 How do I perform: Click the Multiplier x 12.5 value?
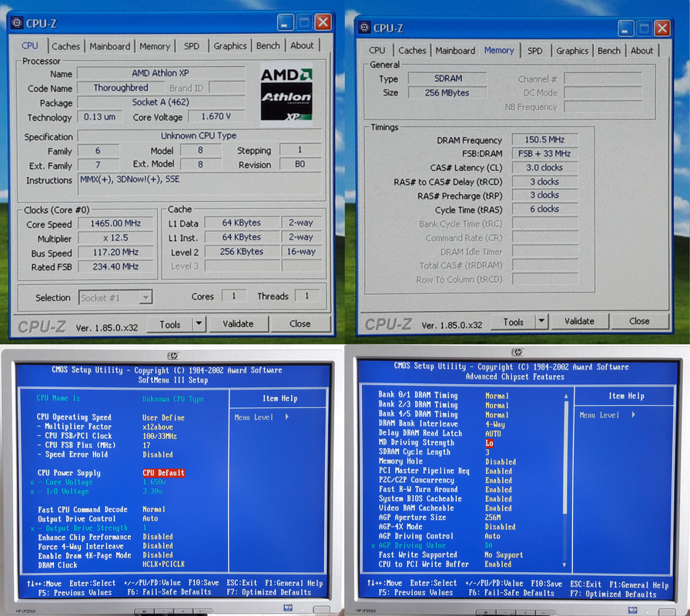(x=116, y=238)
